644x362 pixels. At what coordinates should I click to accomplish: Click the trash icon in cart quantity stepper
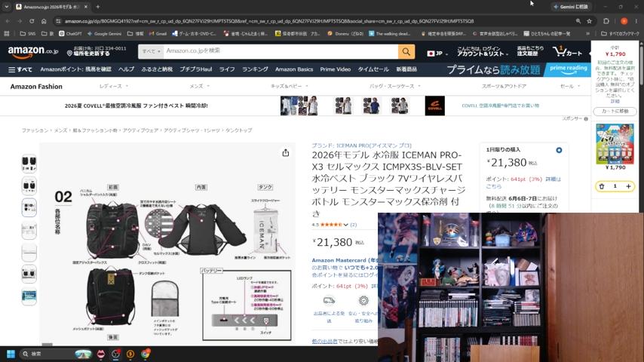pyautogui.click(x=602, y=186)
